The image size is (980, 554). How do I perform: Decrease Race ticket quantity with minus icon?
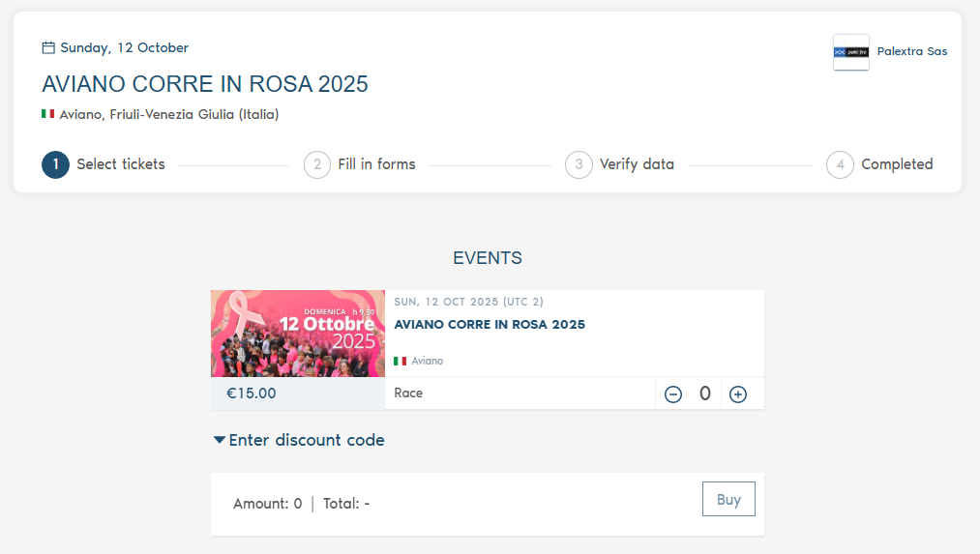tap(673, 394)
